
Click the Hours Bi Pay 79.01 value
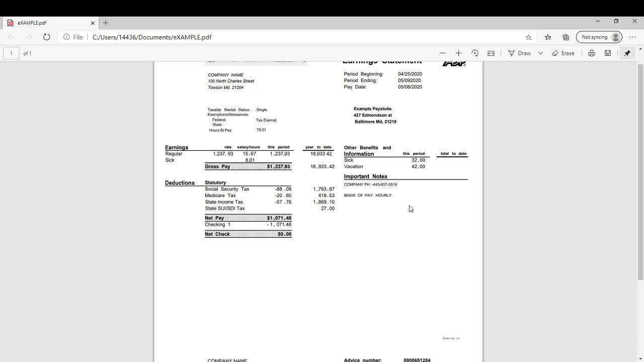point(261,130)
